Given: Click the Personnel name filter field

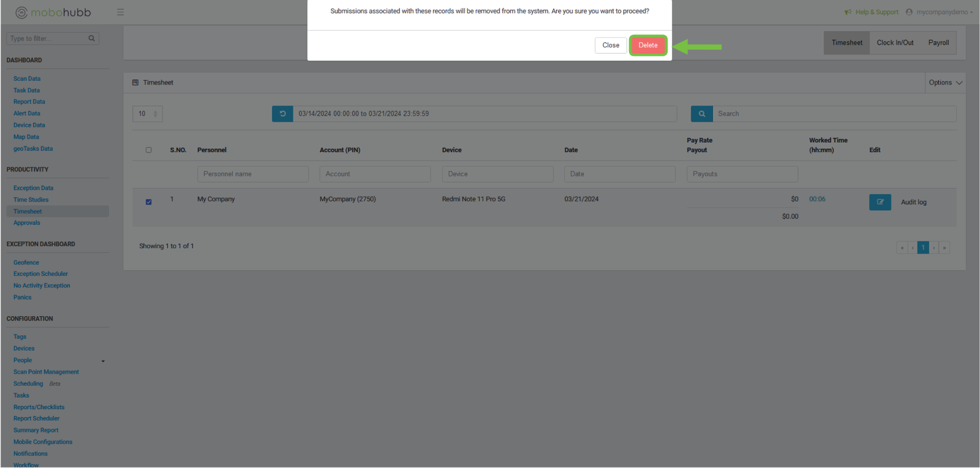Looking at the screenshot, I should (252, 175).
